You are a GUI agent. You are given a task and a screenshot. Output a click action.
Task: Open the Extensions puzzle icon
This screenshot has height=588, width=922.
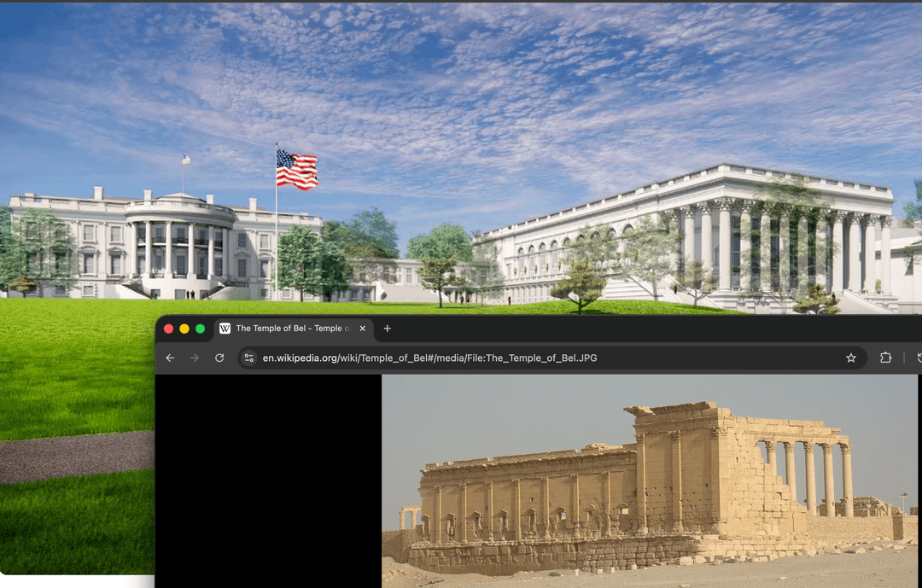click(x=885, y=358)
